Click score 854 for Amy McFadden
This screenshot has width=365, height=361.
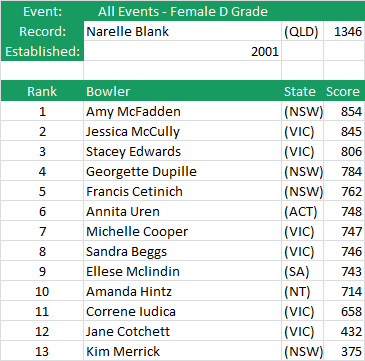coord(344,111)
